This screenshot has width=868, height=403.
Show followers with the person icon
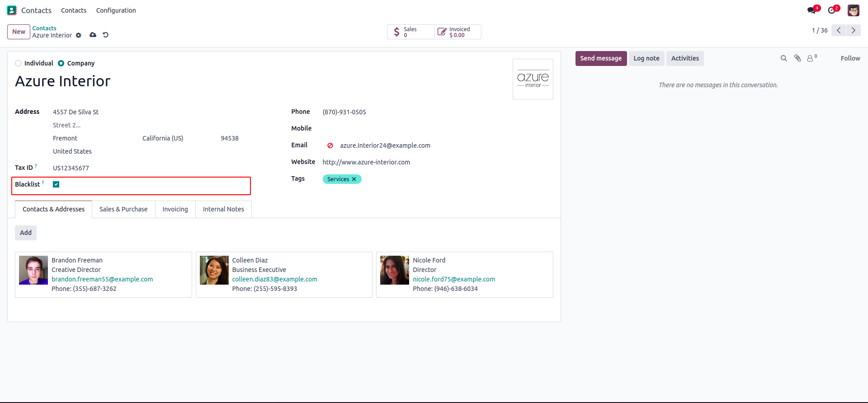tap(810, 58)
